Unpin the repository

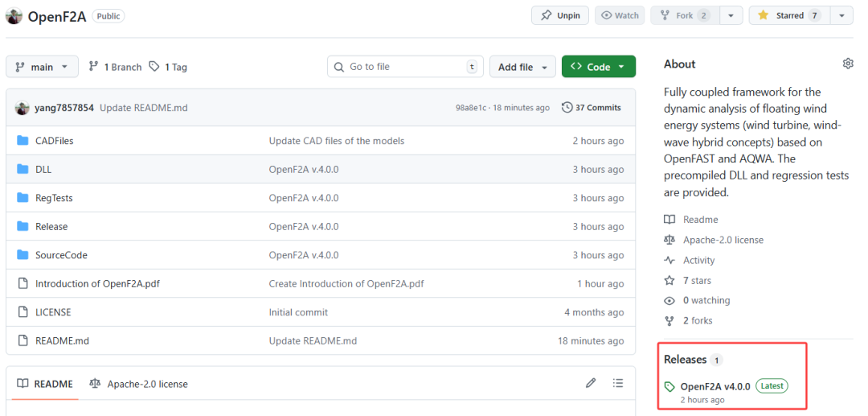560,15
